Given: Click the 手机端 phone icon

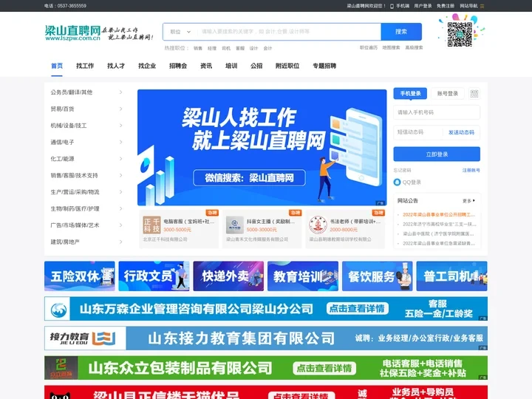Looking at the screenshot, I should coord(392,6).
